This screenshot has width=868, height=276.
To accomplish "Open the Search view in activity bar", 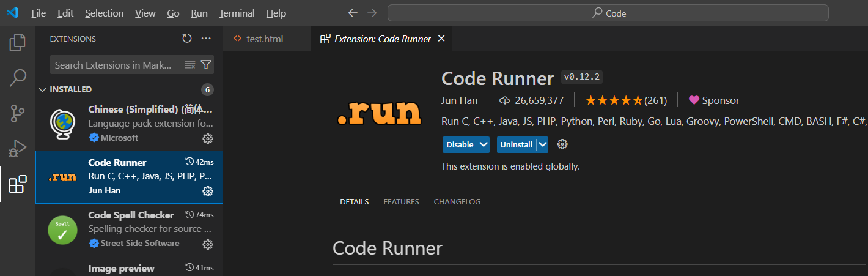I will [18, 78].
